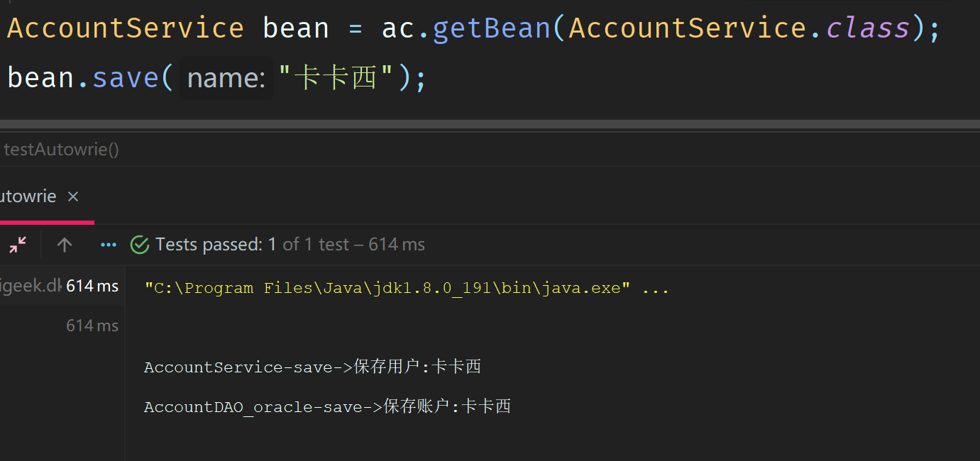980x461 pixels.
Task: Click the AccountService-save output line
Action: tap(312, 367)
